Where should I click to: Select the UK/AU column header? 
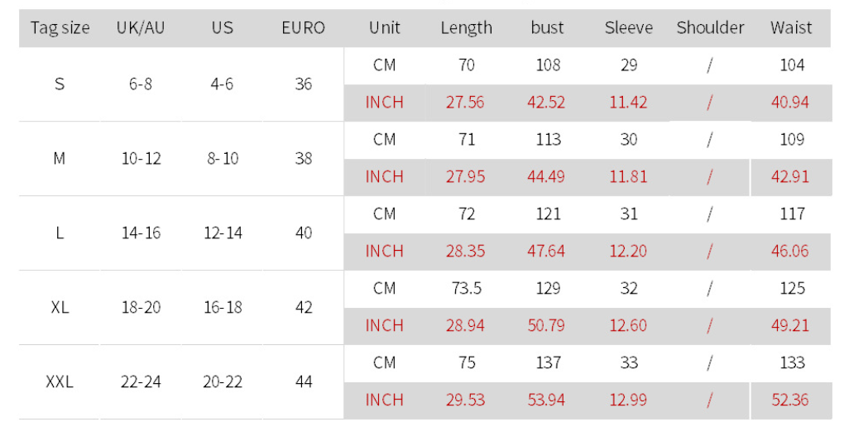[141, 27]
